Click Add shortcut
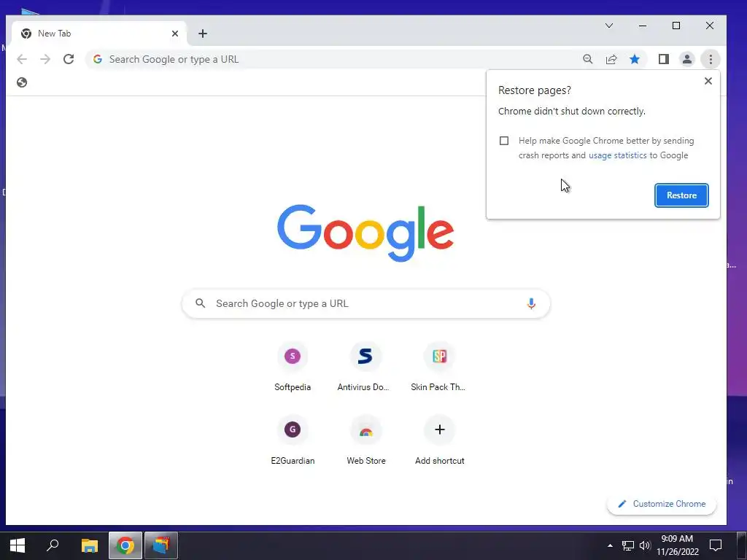 (x=439, y=440)
